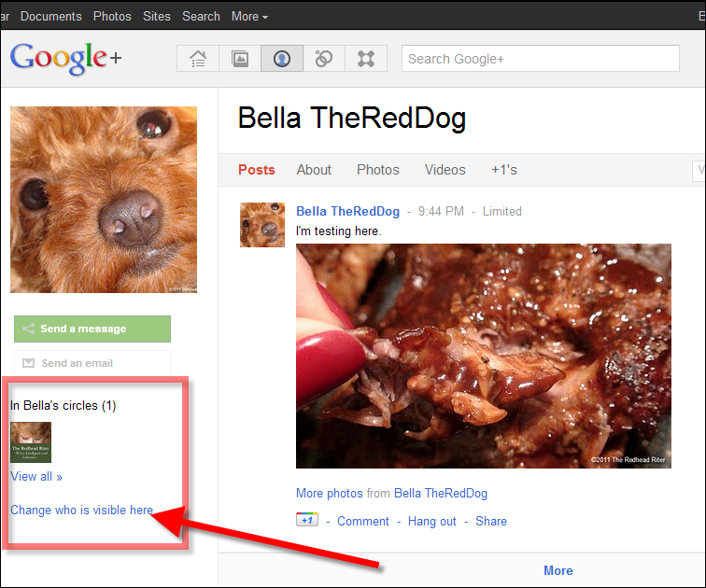This screenshot has height=588, width=706.
Task: Open Sites in the top bar
Action: click(x=157, y=16)
